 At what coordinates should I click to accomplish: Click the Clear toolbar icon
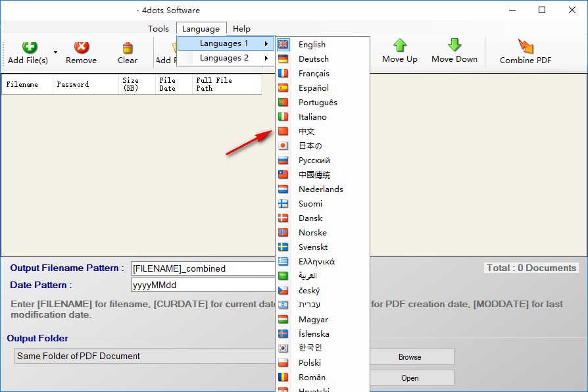pos(128,48)
